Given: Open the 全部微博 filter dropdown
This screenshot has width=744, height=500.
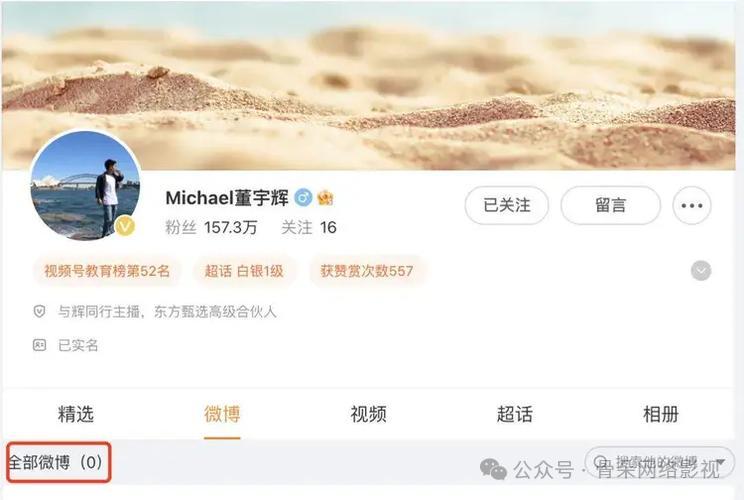Looking at the screenshot, I should pos(58,462).
